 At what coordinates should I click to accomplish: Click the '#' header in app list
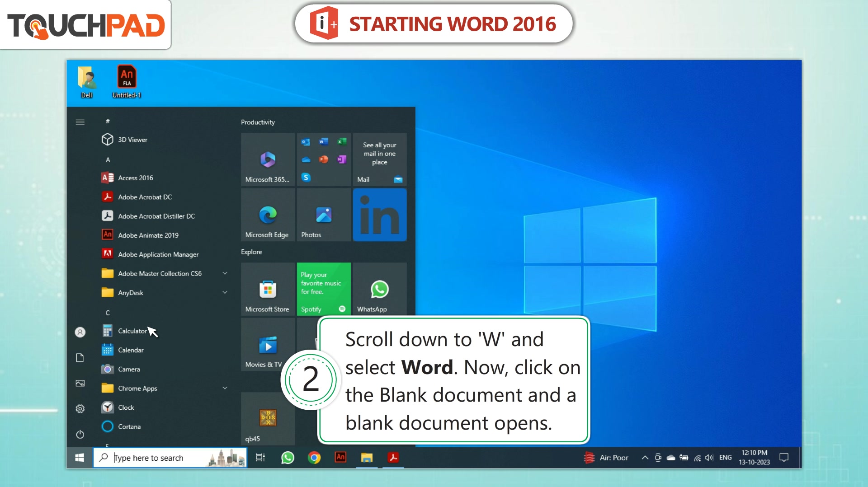(x=108, y=121)
